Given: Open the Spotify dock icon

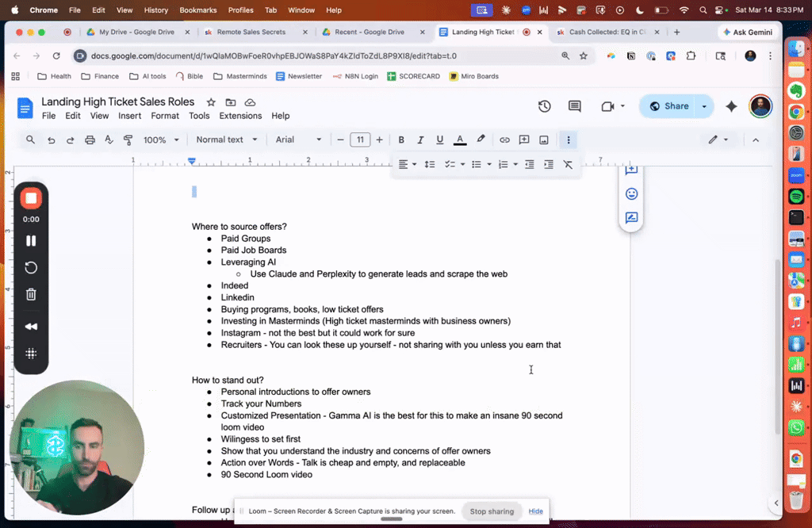Looking at the screenshot, I should pyautogui.click(x=796, y=197).
